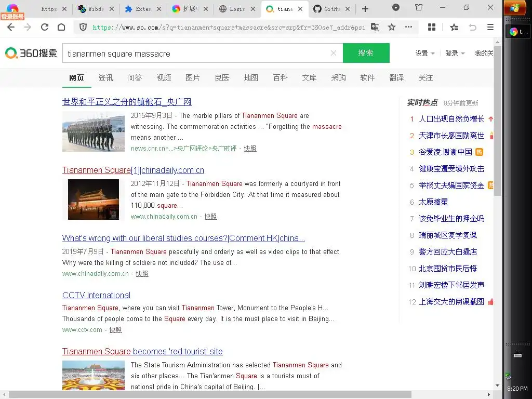
Task: Click the browser address bar URL
Action: 229,28
